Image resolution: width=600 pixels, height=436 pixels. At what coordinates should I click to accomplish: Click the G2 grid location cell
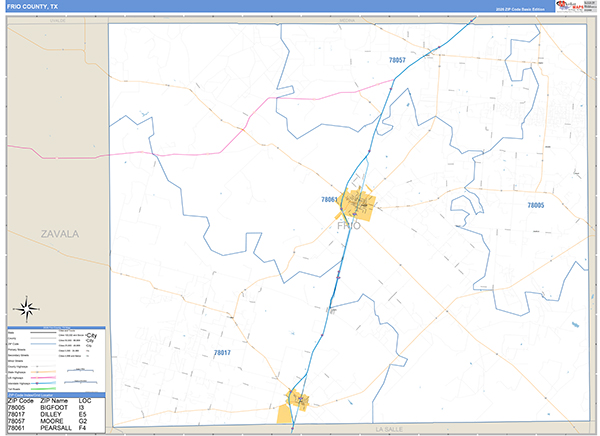pos(83,421)
